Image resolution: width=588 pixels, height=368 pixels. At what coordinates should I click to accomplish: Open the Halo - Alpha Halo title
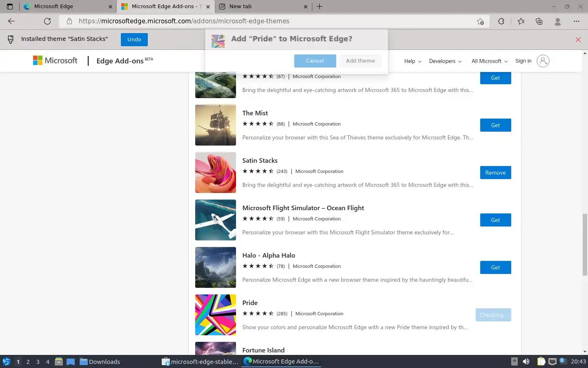click(x=269, y=256)
